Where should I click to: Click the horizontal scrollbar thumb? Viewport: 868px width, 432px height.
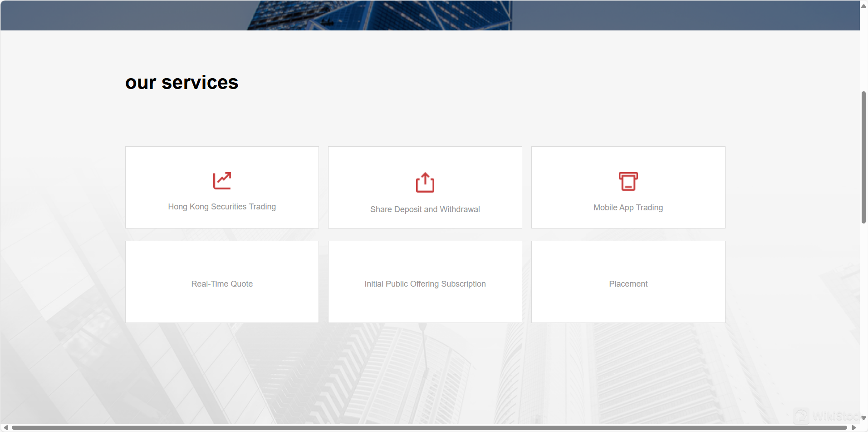(429, 428)
